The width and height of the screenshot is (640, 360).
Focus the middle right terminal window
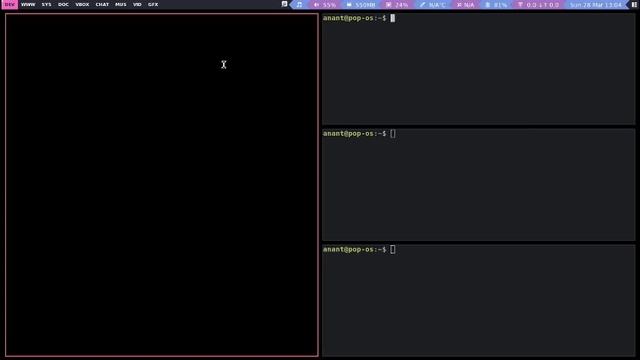[x=479, y=184]
